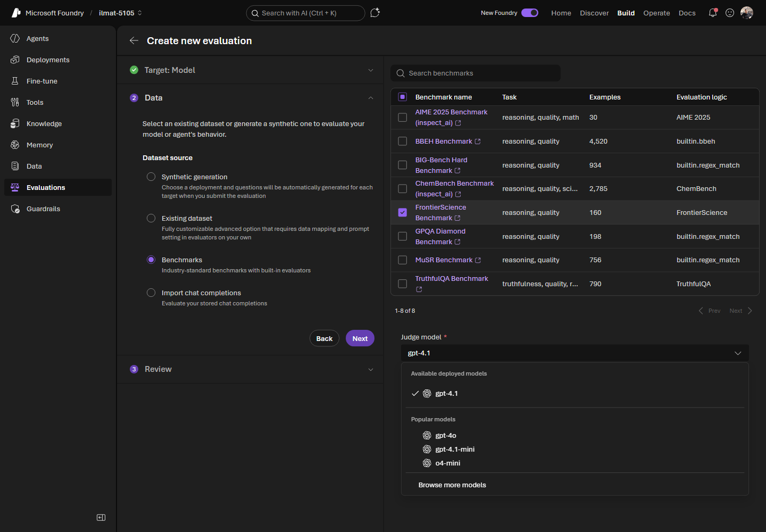The height and width of the screenshot is (532, 766).
Task: Expand the Target: Model section chevron
Action: pos(371,70)
